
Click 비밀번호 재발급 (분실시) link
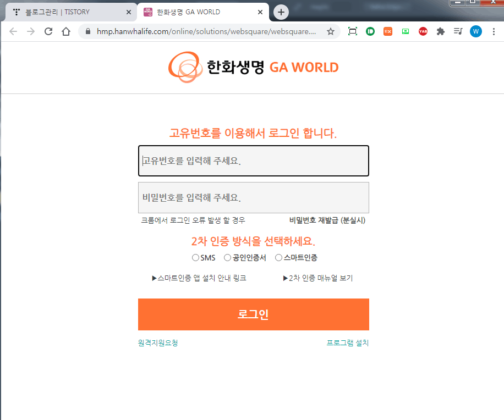point(327,220)
